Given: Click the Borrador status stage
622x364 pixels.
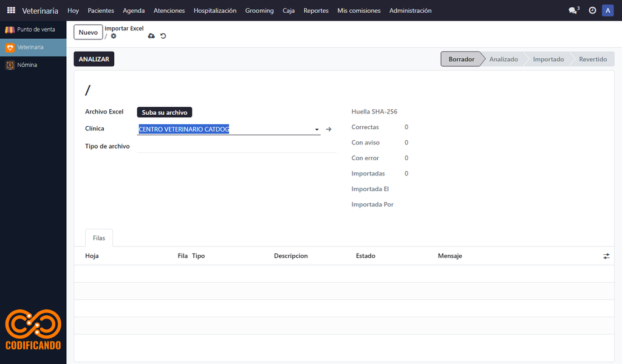Looking at the screenshot, I should [462, 59].
